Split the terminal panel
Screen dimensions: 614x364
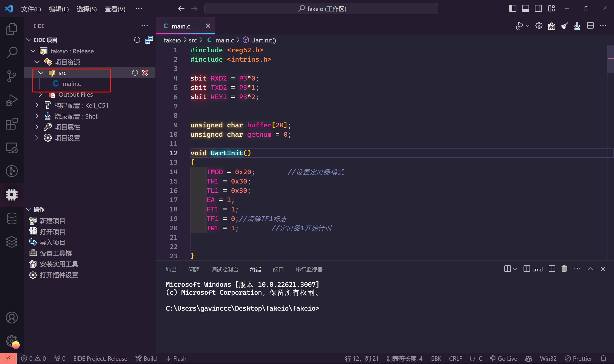tap(552, 269)
